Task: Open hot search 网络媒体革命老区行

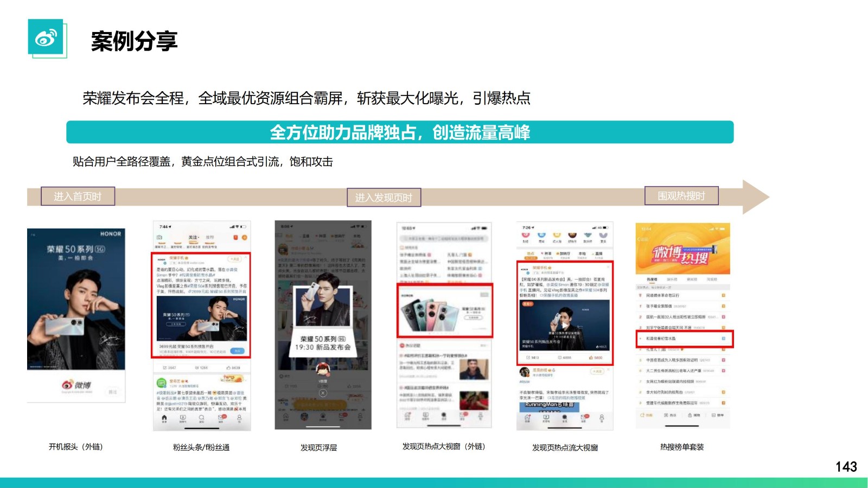Action: 682,295
